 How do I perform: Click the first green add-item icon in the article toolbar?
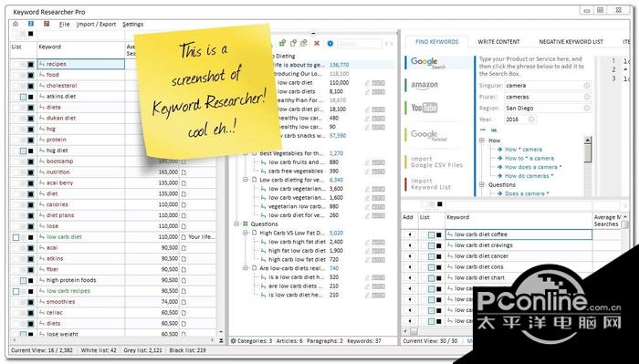(282, 43)
